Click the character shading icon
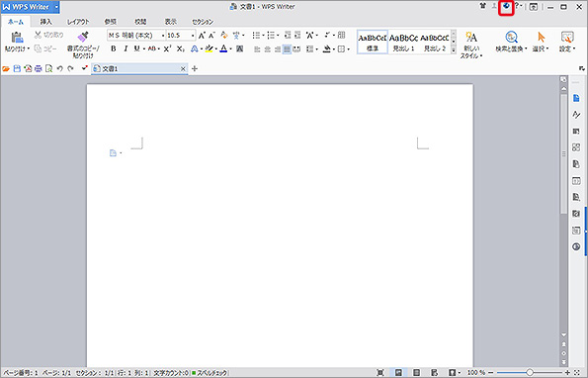 point(240,48)
